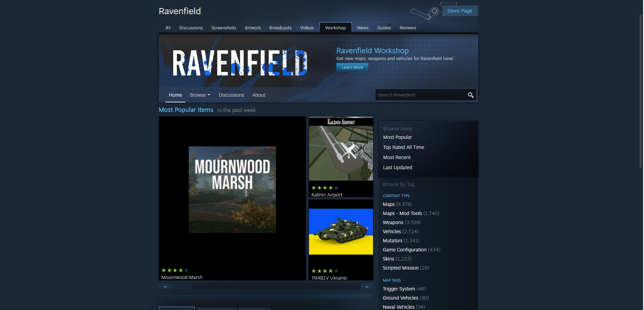
Task: Click the RAVENFIELD logo banner image
Action: click(x=240, y=63)
